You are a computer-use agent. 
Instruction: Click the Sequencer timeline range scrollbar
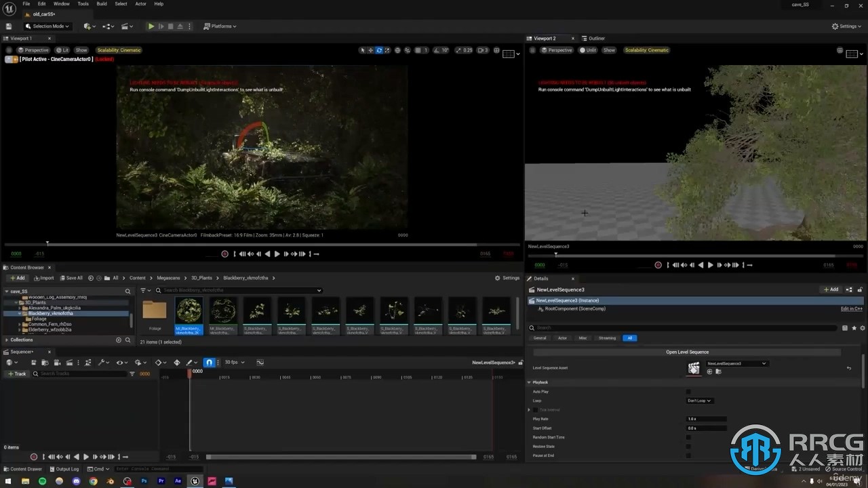click(x=341, y=457)
